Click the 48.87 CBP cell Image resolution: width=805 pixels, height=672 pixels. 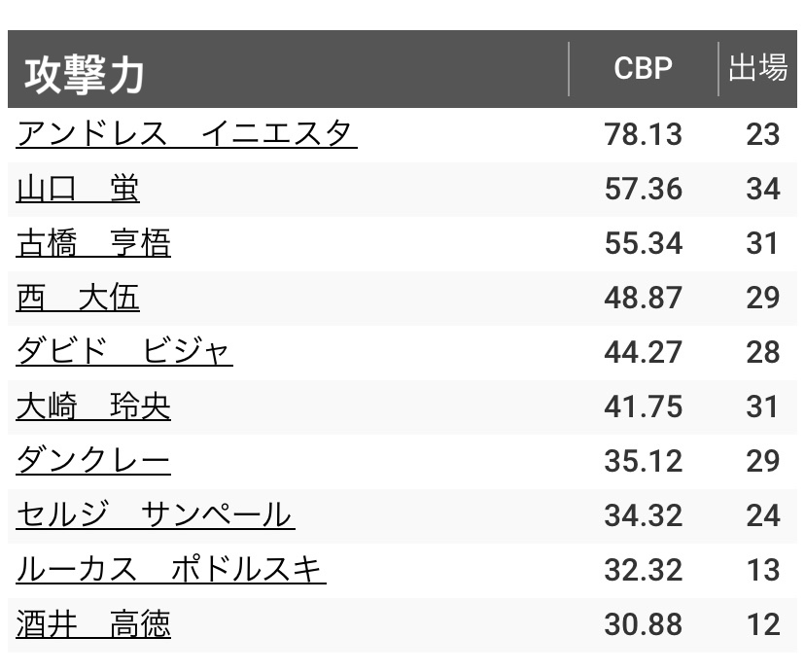[x=643, y=298]
